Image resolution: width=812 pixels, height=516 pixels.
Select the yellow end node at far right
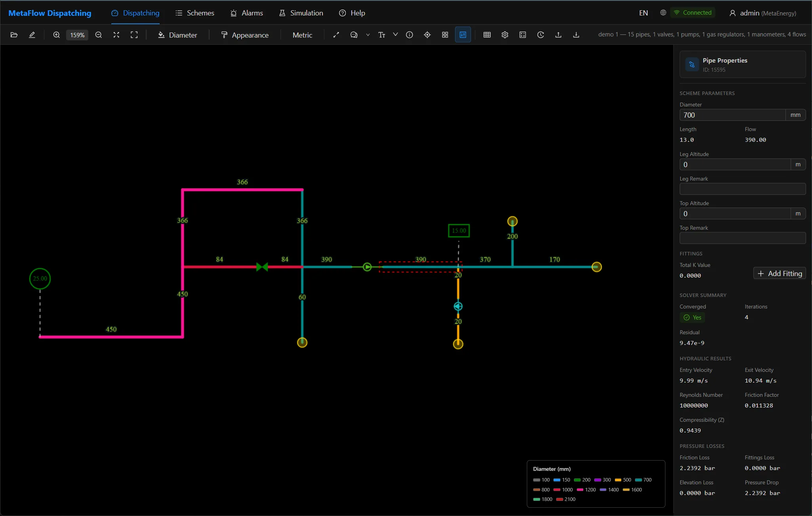tap(597, 267)
